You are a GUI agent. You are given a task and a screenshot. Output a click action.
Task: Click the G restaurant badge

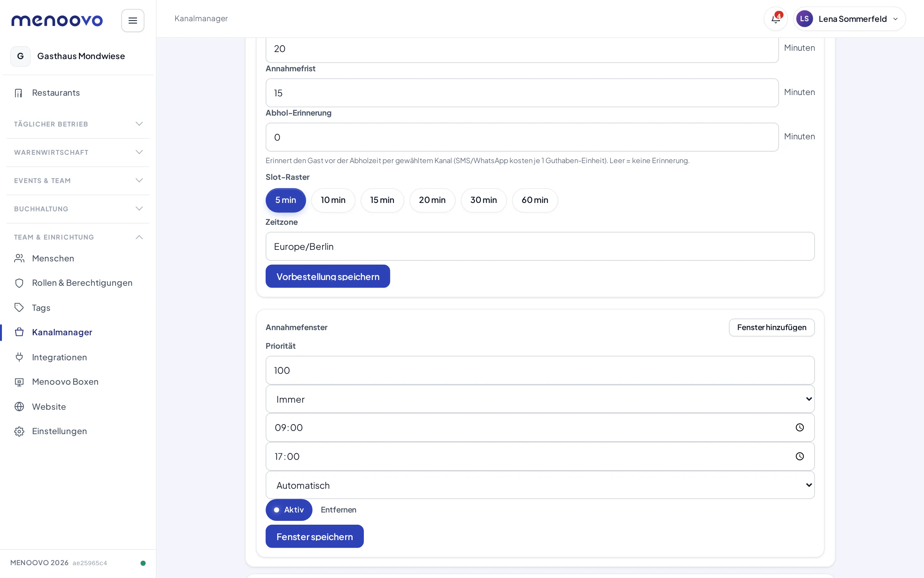(x=21, y=56)
